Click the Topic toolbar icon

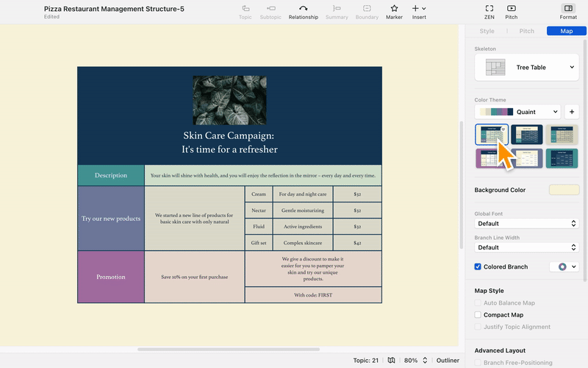coord(245,8)
